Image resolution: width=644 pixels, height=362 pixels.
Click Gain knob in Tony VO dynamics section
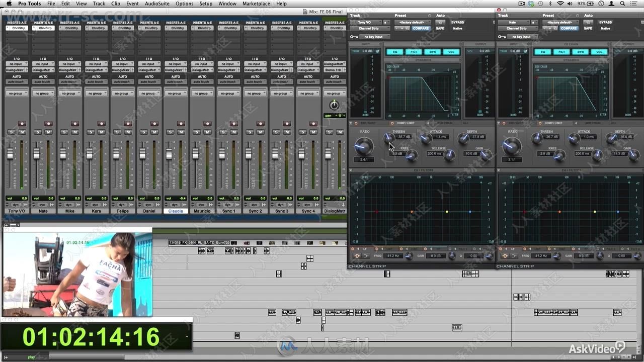(486, 155)
